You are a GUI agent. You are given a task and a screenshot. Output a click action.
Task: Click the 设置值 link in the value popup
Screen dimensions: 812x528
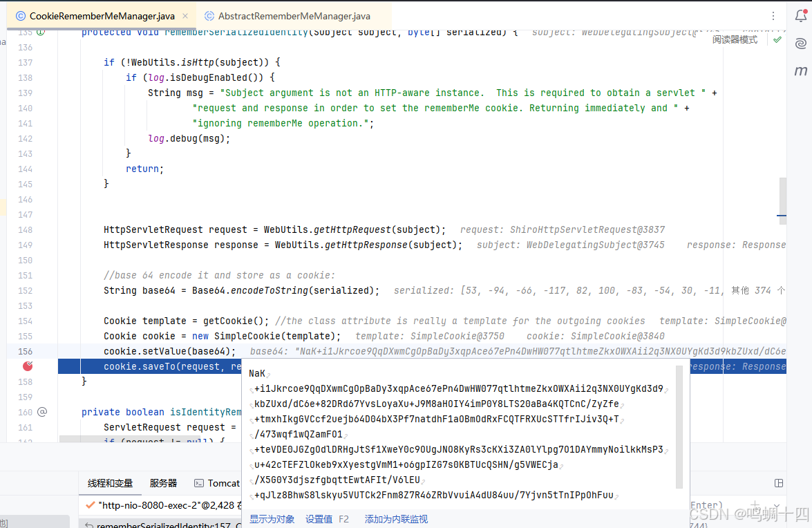[x=319, y=519]
